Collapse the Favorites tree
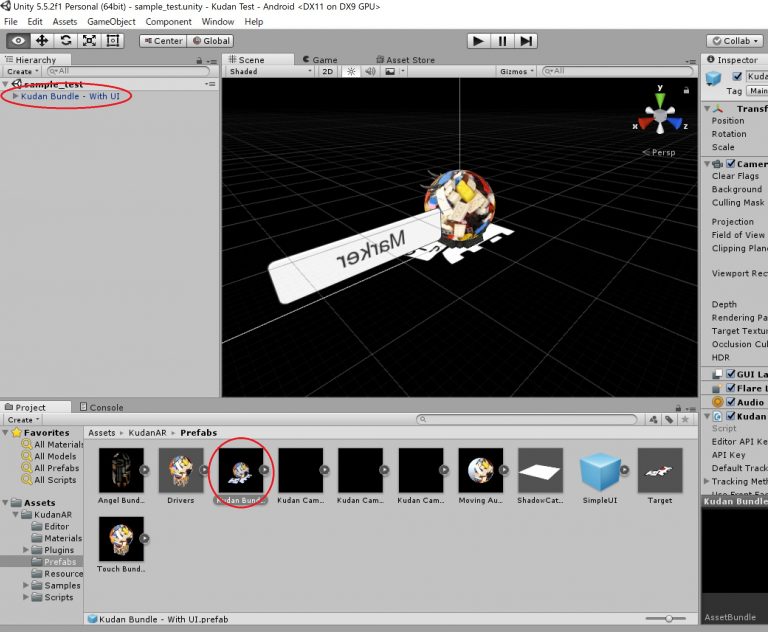This screenshot has width=768, height=632. pyautogui.click(x=5, y=433)
